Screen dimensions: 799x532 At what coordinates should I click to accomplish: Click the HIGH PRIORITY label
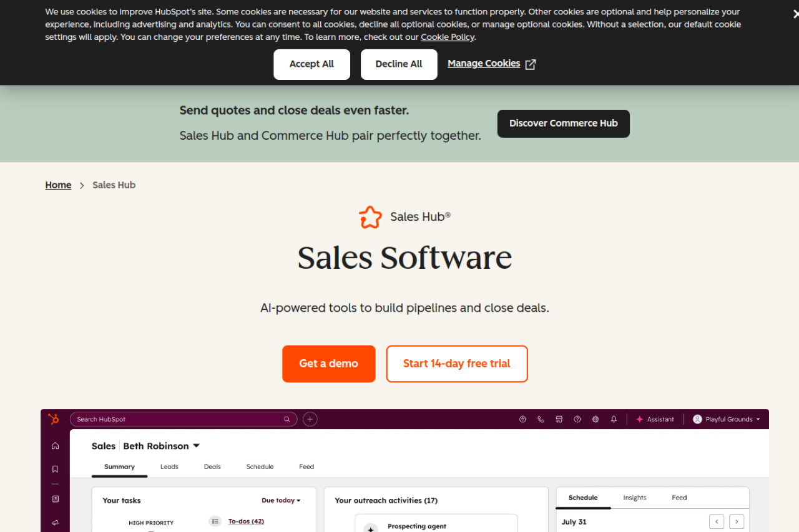(151, 523)
